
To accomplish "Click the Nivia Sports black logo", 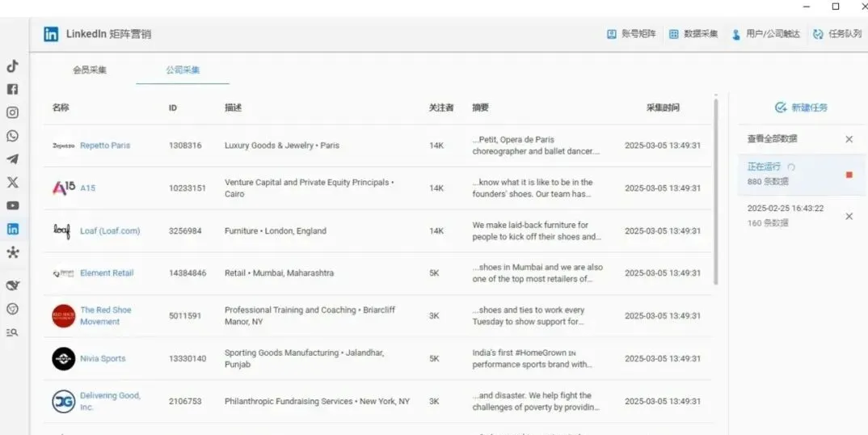I will pos(64,358).
